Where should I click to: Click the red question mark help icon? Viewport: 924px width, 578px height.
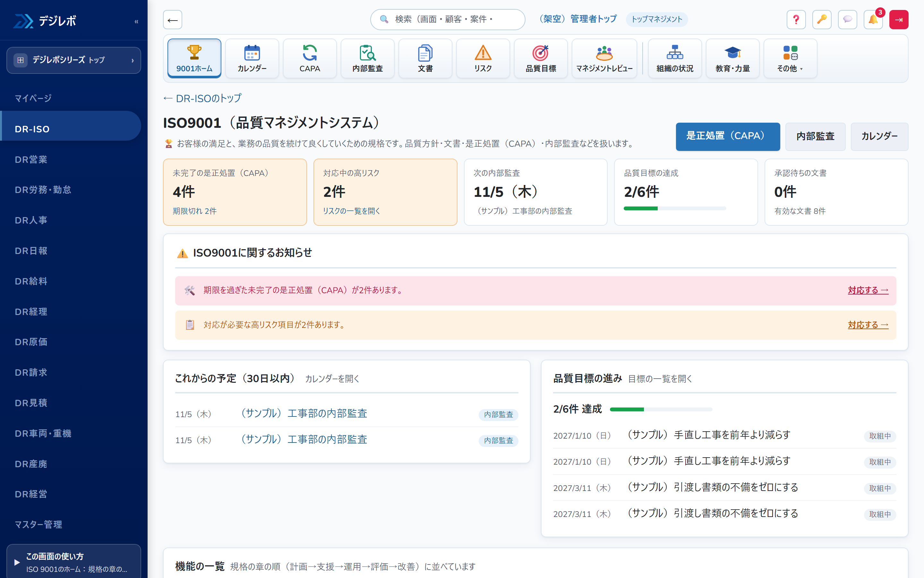[x=796, y=20]
